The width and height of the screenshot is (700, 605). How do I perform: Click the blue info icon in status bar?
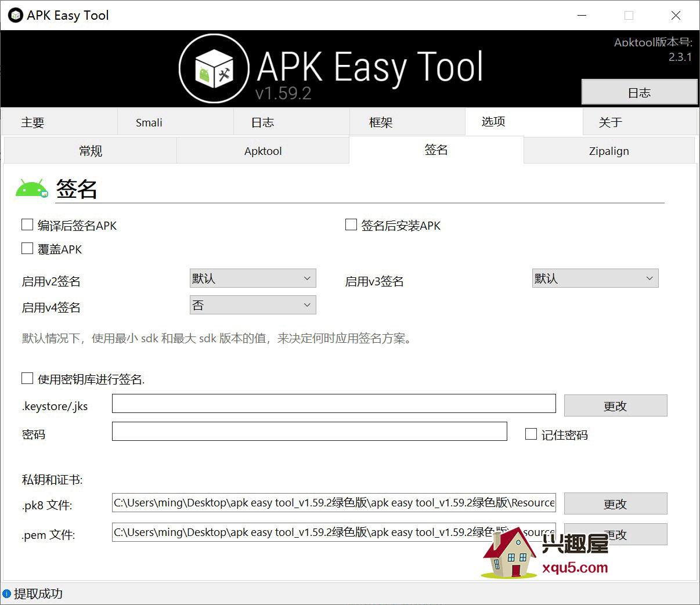[x=7, y=593]
